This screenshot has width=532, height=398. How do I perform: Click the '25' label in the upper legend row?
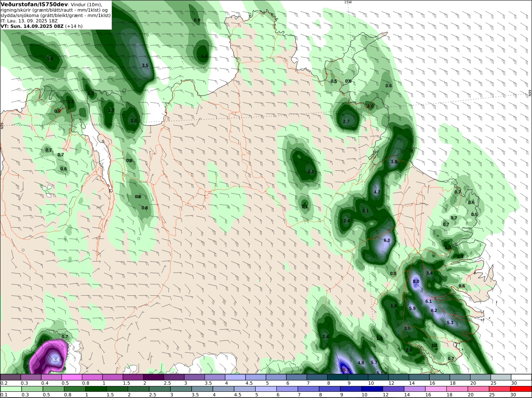[493, 383]
